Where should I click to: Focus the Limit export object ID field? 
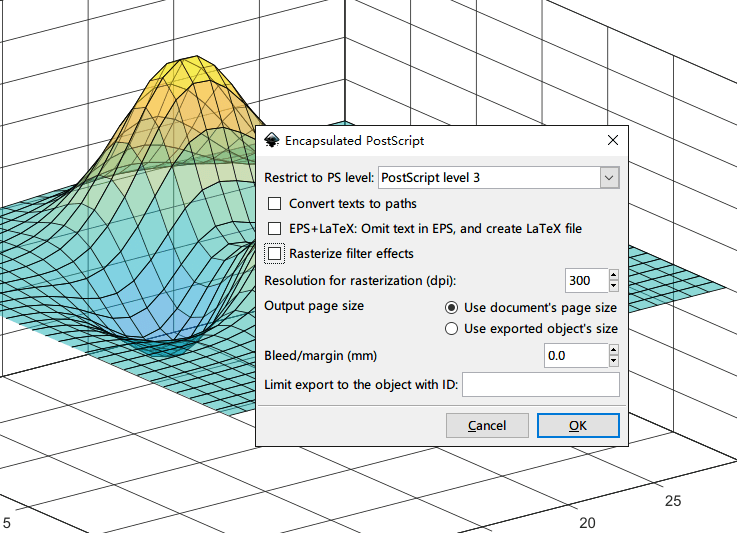click(x=540, y=385)
